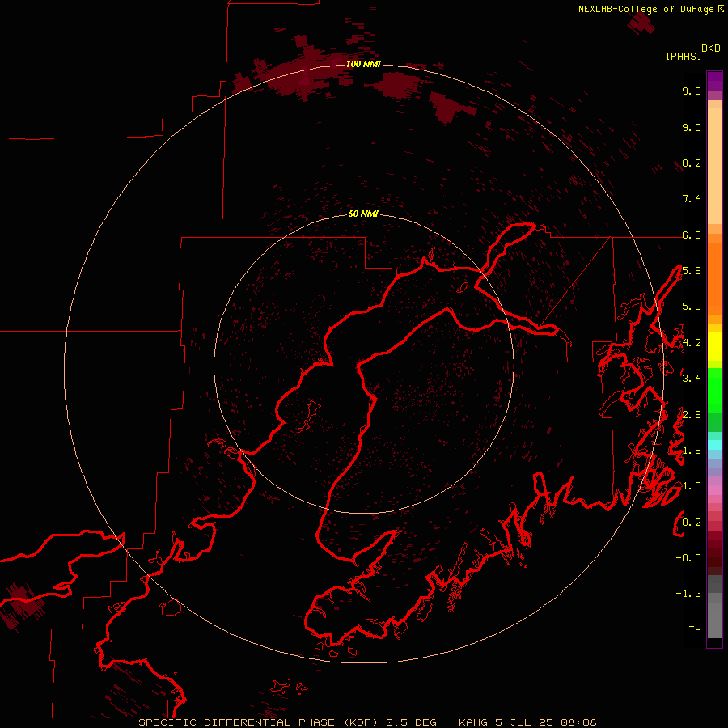Click the 08:08 timestamp
728x728 pixels.
578,722
